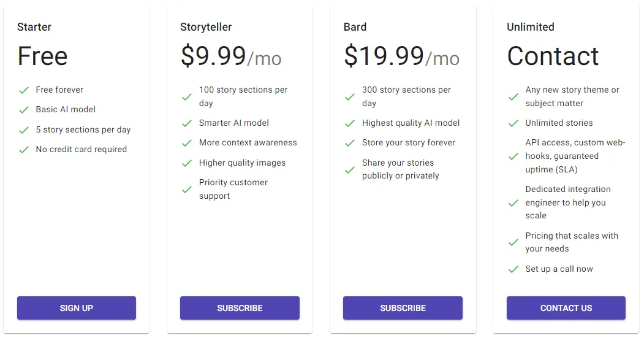
Task: Click checkmark beside Free forever
Action: pos(24,90)
